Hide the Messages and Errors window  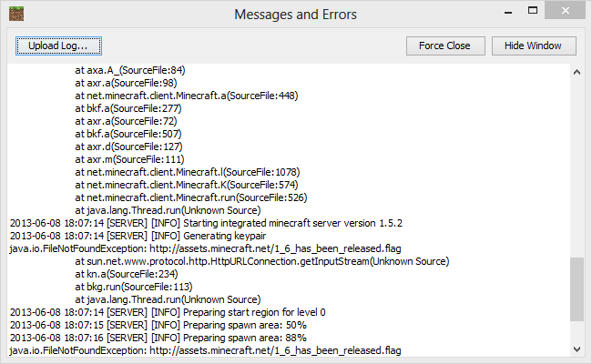click(x=534, y=46)
